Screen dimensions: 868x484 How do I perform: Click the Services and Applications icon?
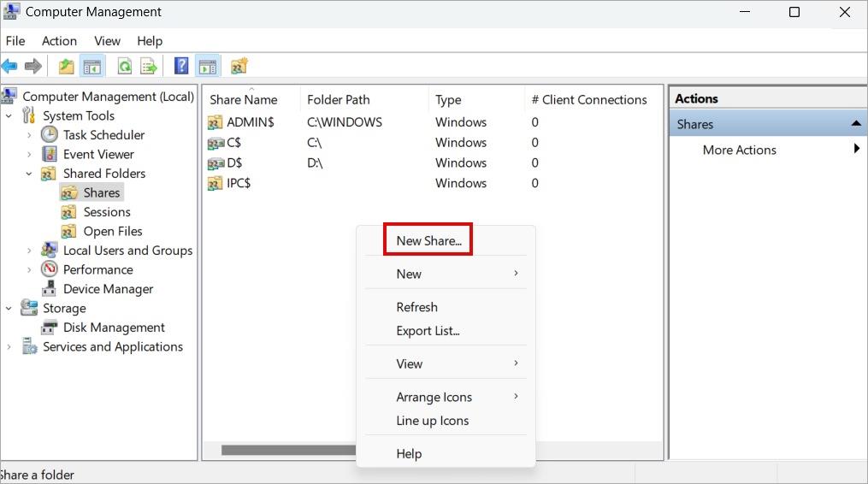[x=29, y=346]
